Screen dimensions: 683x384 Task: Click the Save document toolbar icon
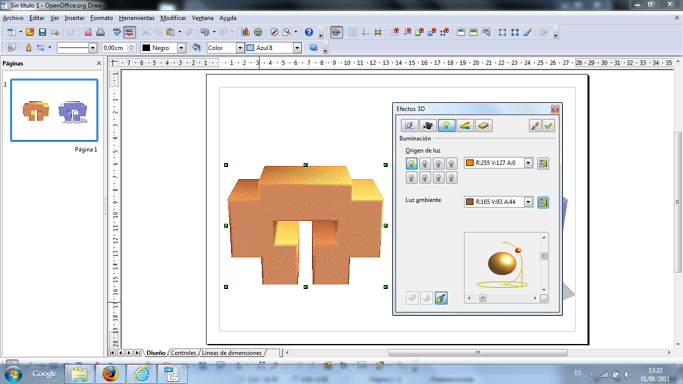42,32
